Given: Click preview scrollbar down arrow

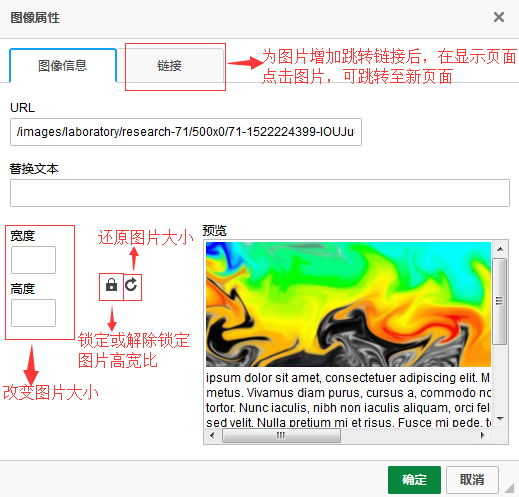Looking at the screenshot, I should pos(500,418).
